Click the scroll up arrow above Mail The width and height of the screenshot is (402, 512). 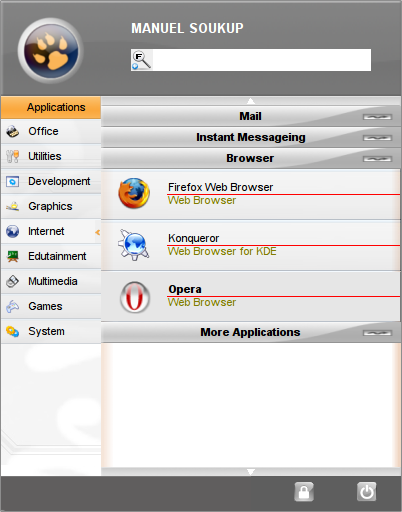(251, 101)
